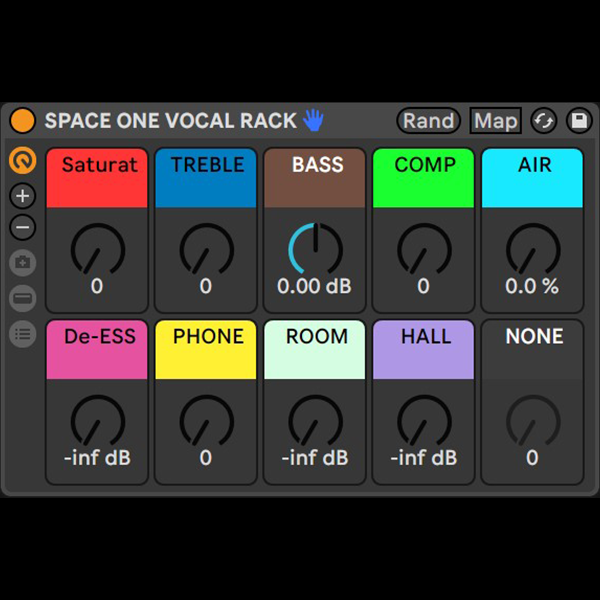Select the pink De-ESS macro header

(x=97, y=350)
